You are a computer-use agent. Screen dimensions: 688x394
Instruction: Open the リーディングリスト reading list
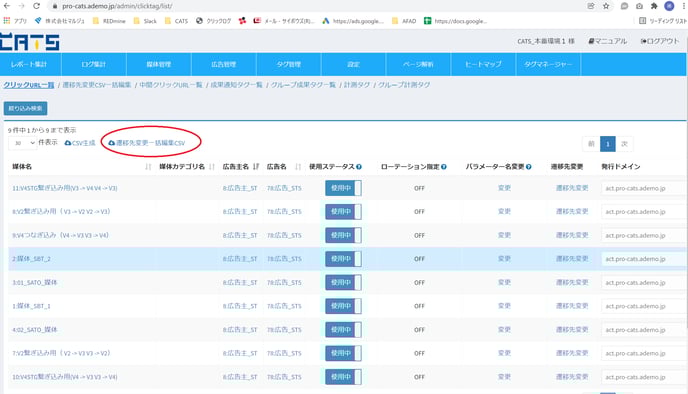[x=663, y=21]
